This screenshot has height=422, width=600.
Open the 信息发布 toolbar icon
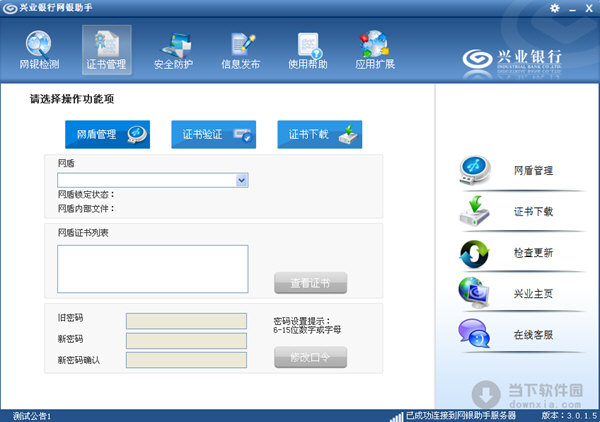(x=241, y=50)
